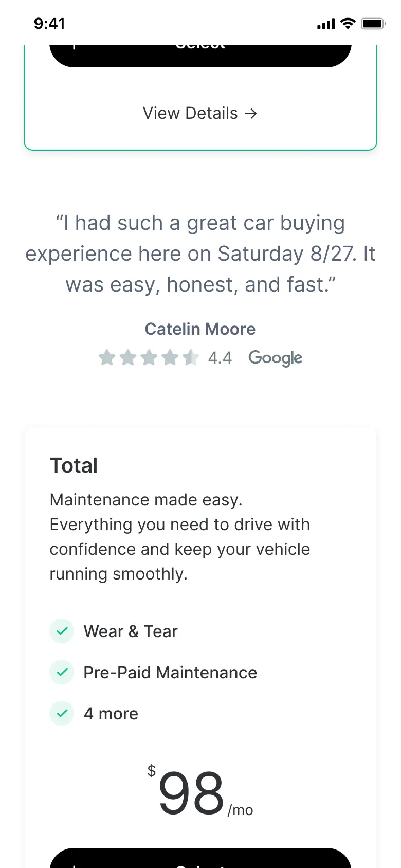401x868 pixels.
Task: Click the half-filled fifth rating star
Action: [191, 357]
